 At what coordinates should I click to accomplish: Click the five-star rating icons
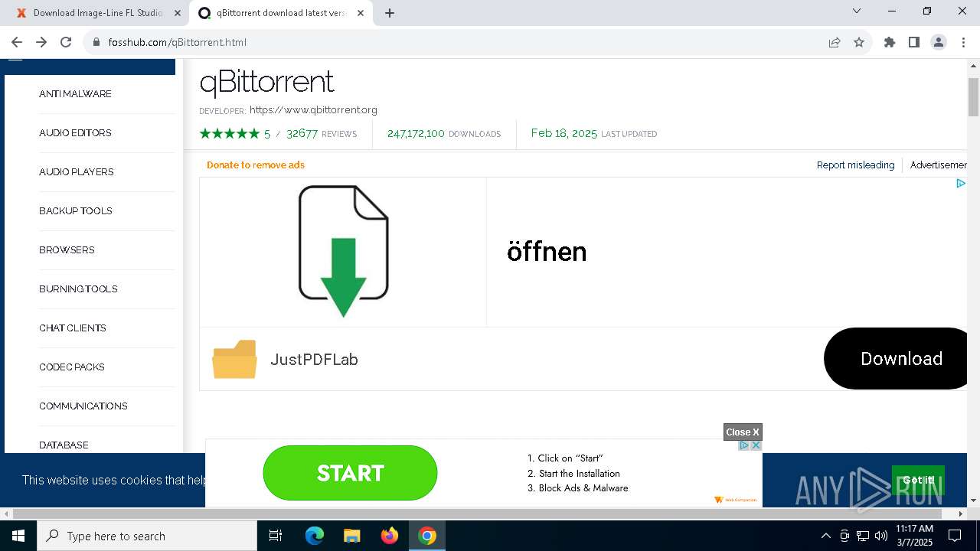click(230, 133)
